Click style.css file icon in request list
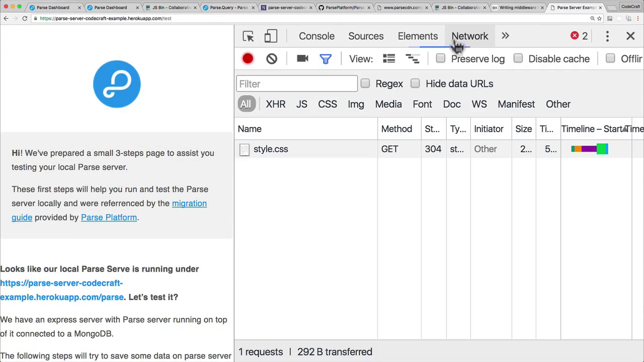 pyautogui.click(x=244, y=149)
